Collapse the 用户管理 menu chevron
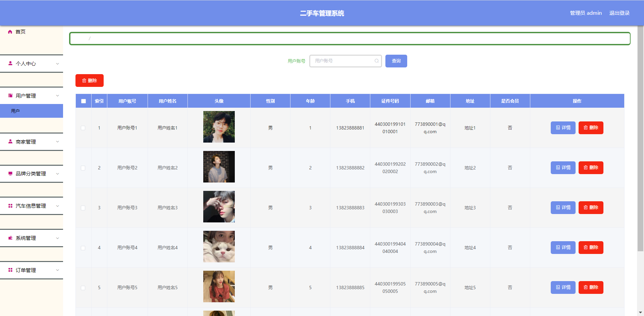The height and width of the screenshot is (316, 644). [57, 96]
